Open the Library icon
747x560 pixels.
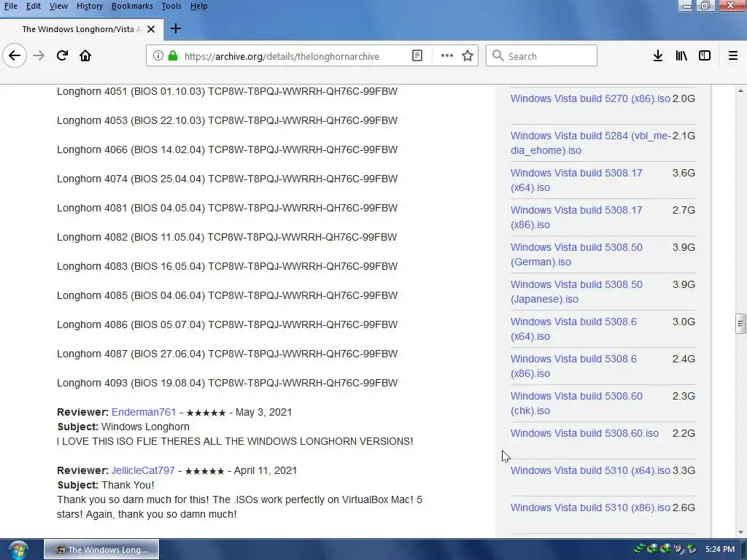tap(681, 55)
